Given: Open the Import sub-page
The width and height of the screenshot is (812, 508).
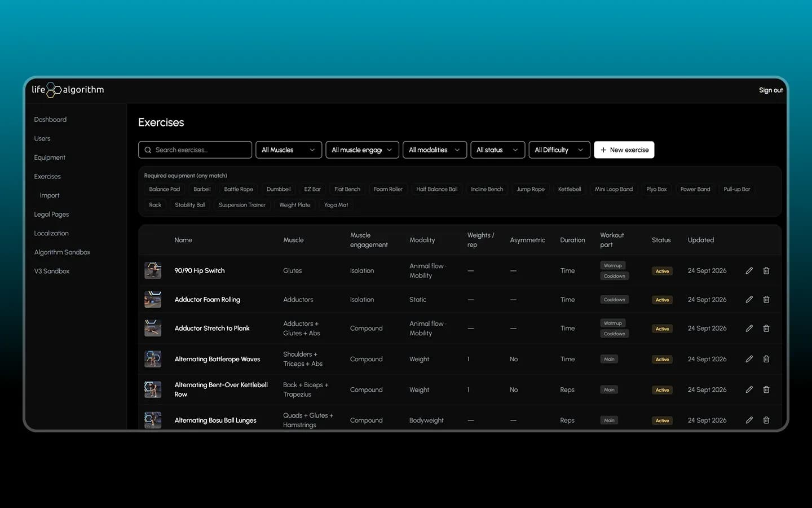Looking at the screenshot, I should pos(50,195).
